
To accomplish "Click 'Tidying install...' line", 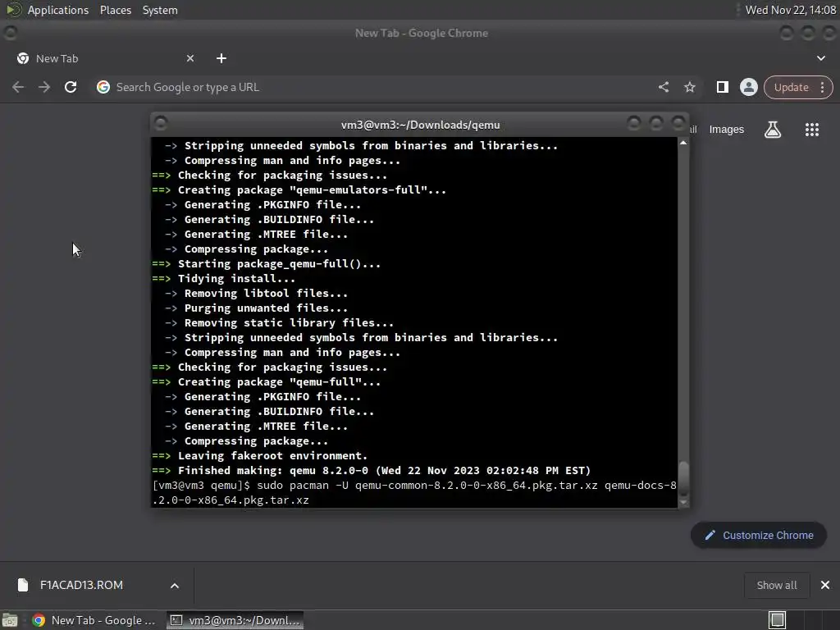I will pos(223,279).
